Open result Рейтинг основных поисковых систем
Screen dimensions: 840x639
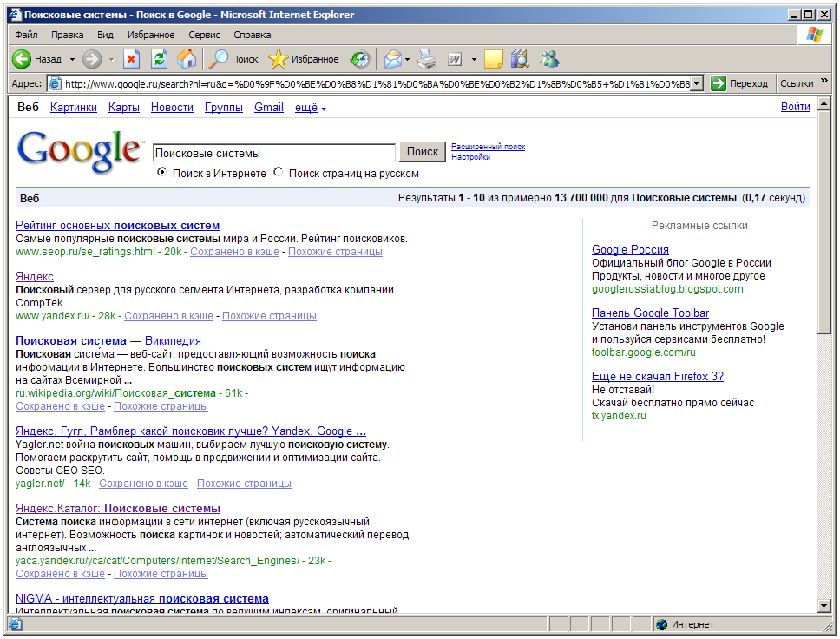tap(117, 226)
